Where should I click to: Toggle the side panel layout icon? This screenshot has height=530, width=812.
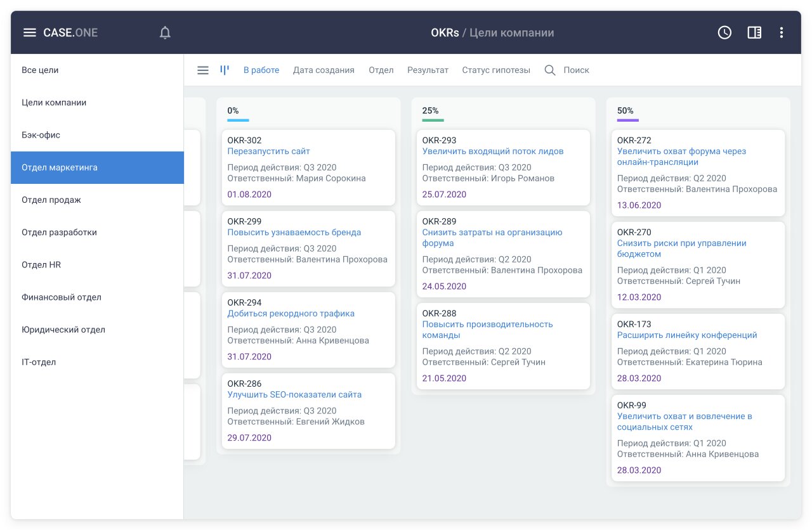click(754, 33)
